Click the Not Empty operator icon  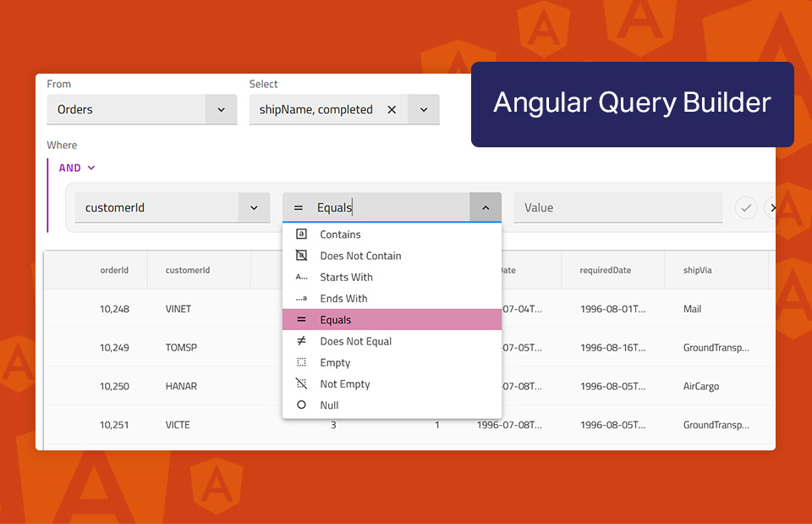point(301,383)
